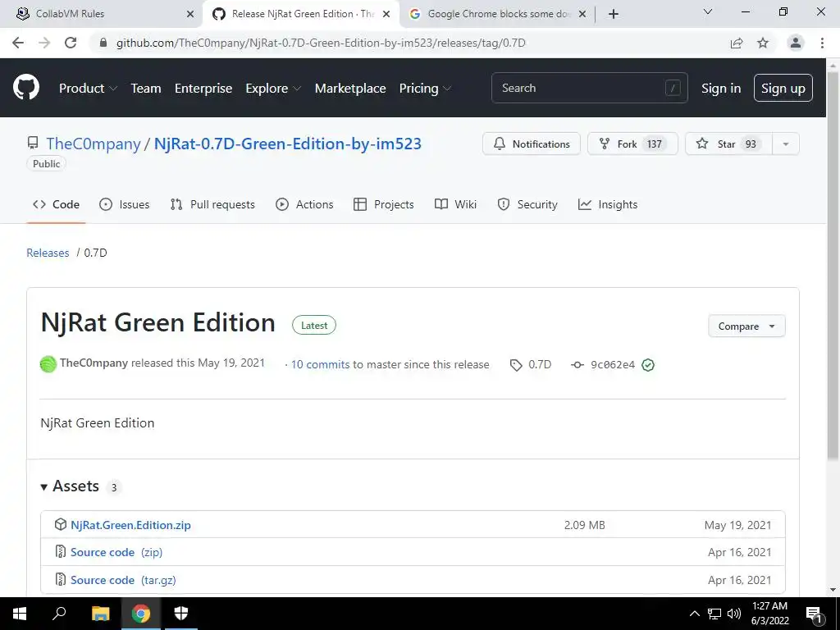Expand the Product menu
The height and width of the screenshot is (630, 840).
88,89
